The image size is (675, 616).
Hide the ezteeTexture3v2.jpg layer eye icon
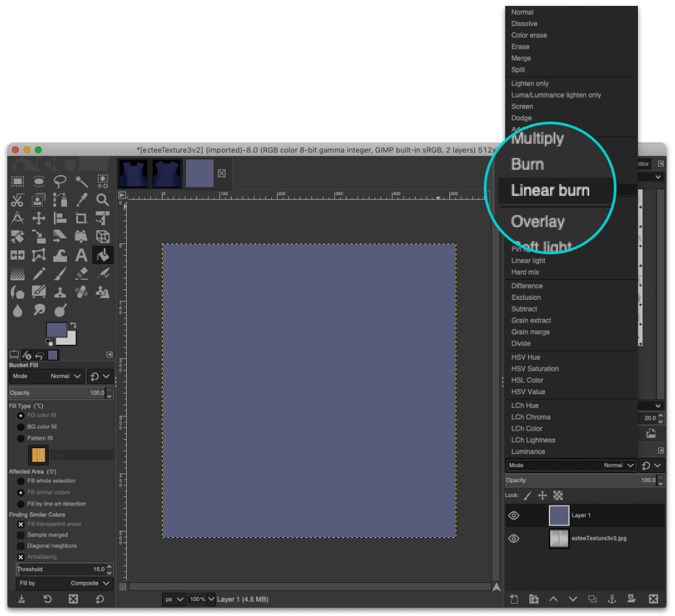pyautogui.click(x=514, y=539)
